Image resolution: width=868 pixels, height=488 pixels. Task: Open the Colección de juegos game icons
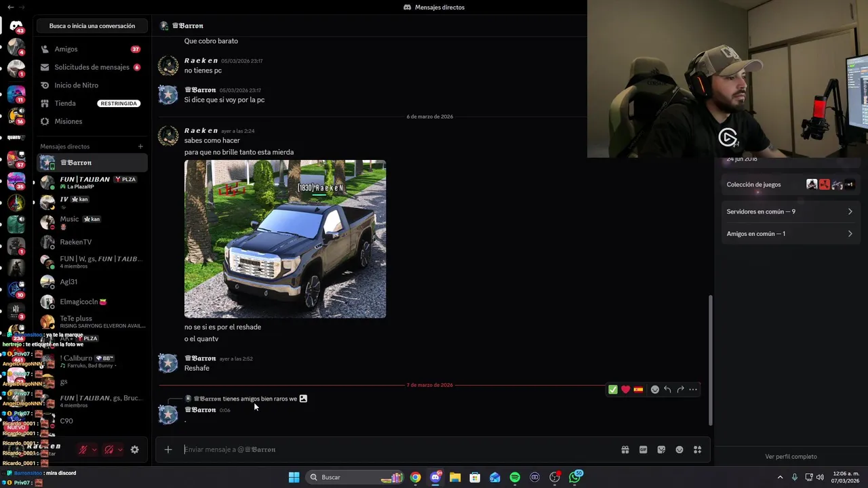(830, 184)
